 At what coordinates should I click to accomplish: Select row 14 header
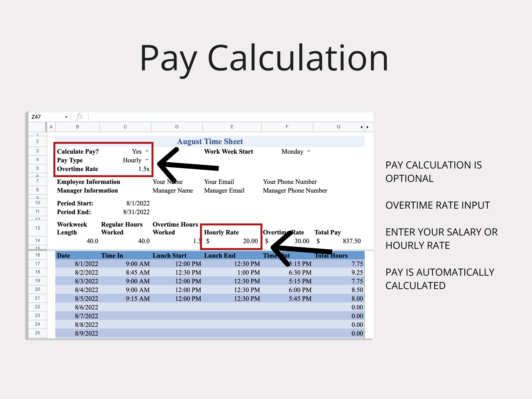(37, 241)
